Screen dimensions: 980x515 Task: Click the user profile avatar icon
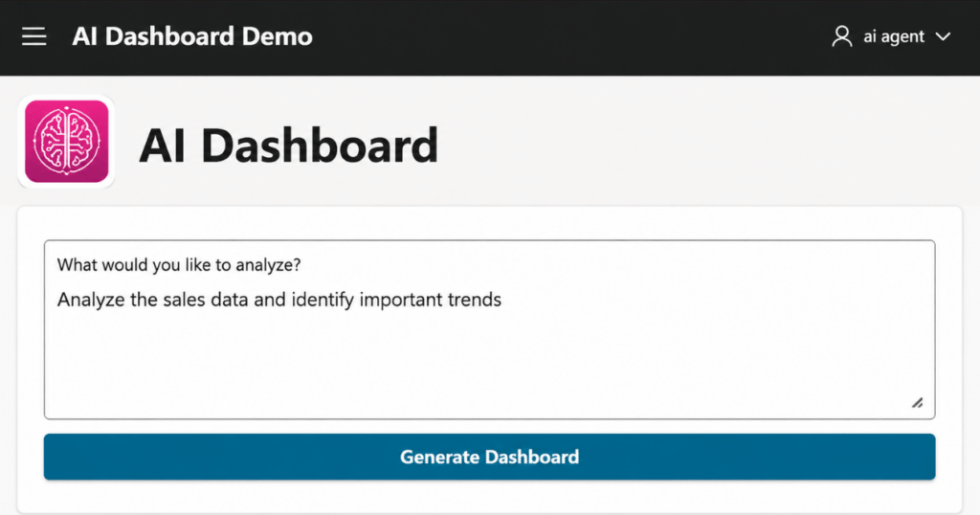point(842,36)
